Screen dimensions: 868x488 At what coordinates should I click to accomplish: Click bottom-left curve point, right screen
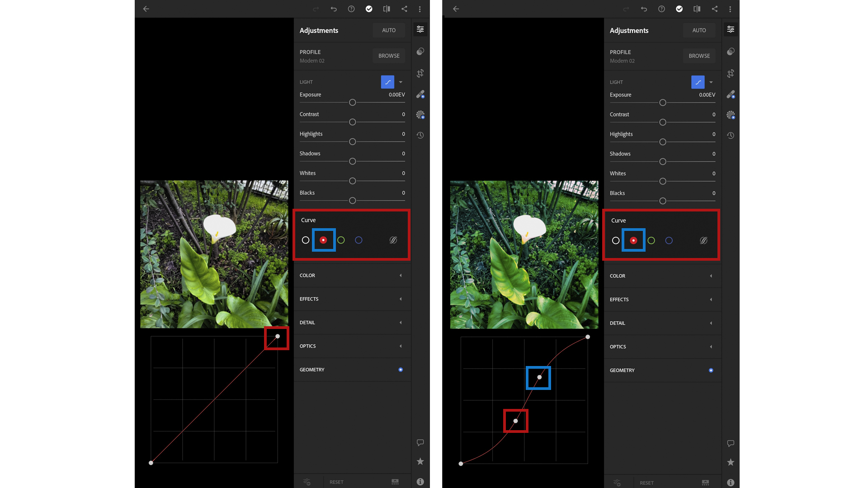point(461,464)
